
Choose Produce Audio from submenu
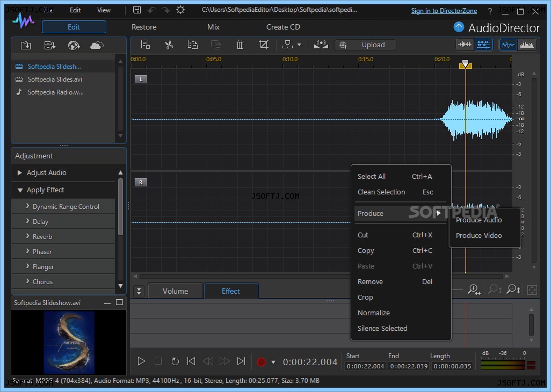[x=479, y=220]
